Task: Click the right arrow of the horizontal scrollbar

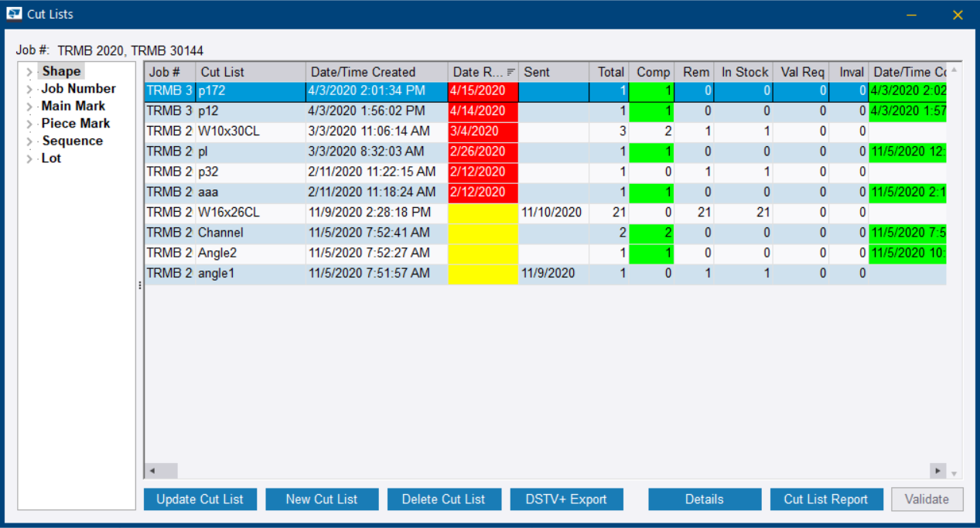Action: pos(937,470)
